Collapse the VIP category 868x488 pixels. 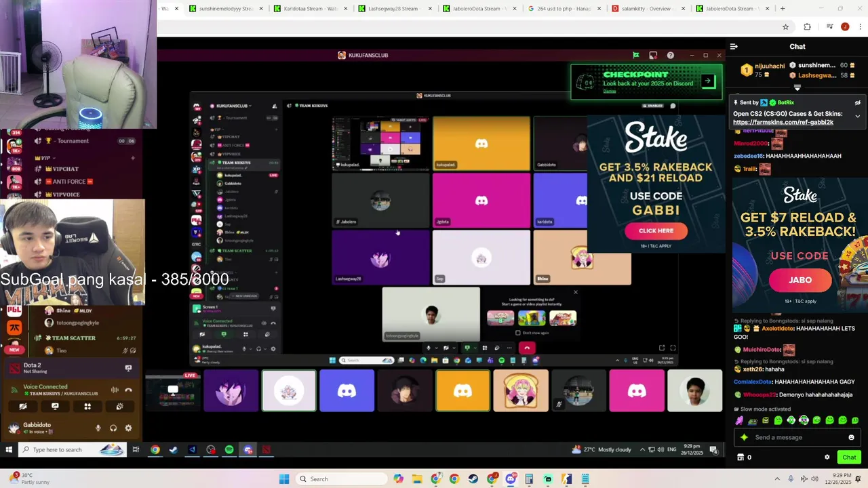tap(45, 157)
